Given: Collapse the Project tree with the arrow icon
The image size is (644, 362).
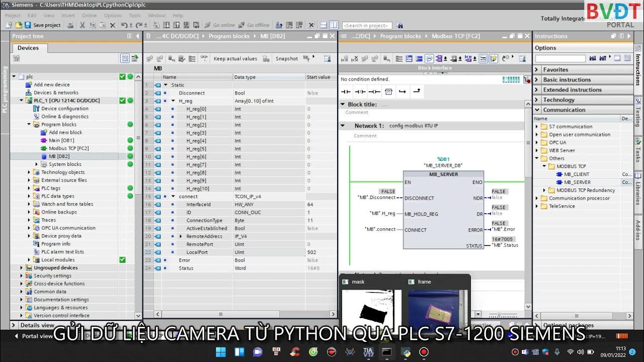Looking at the screenshot, I should pyautogui.click(x=137, y=36).
